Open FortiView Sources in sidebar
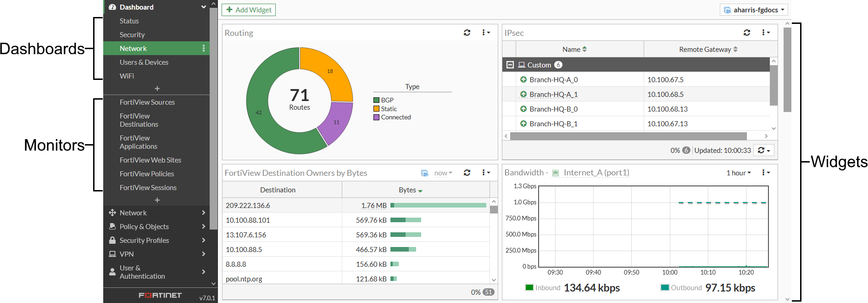 (147, 102)
